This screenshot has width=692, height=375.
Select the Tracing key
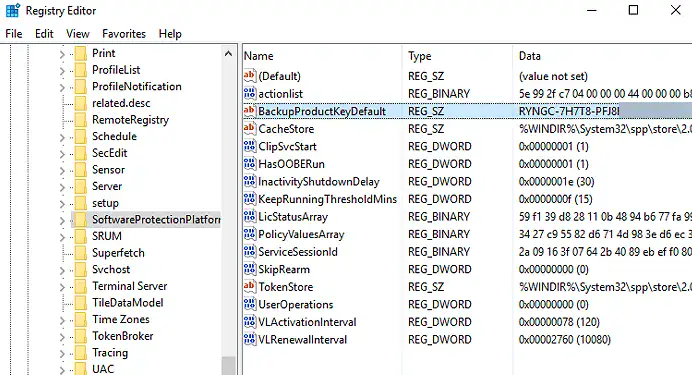(110, 353)
